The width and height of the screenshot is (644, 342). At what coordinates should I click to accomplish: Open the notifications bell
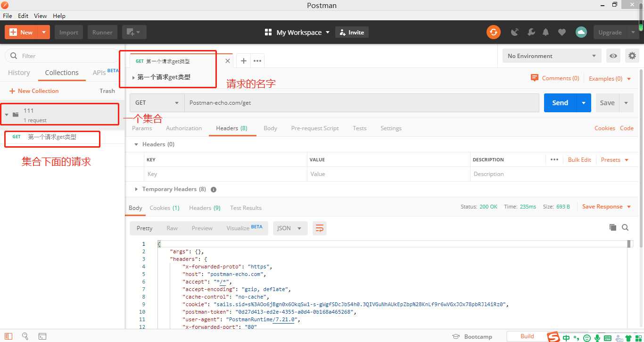(x=546, y=32)
